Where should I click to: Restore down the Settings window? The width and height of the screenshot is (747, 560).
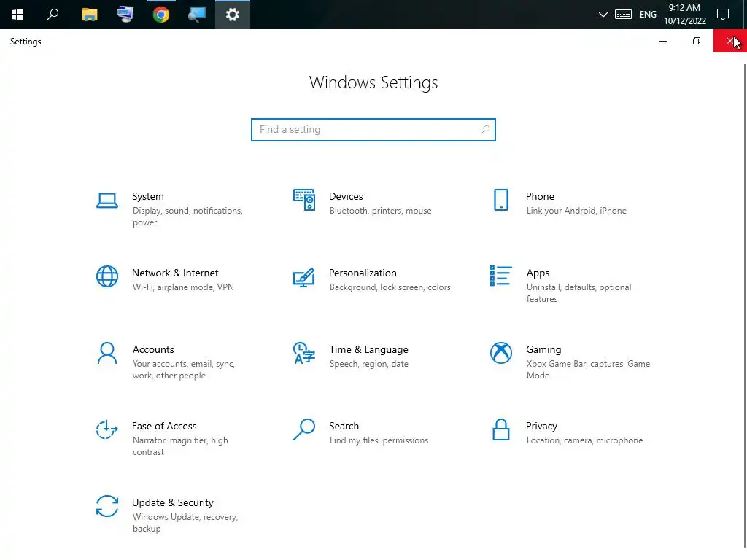(x=696, y=41)
